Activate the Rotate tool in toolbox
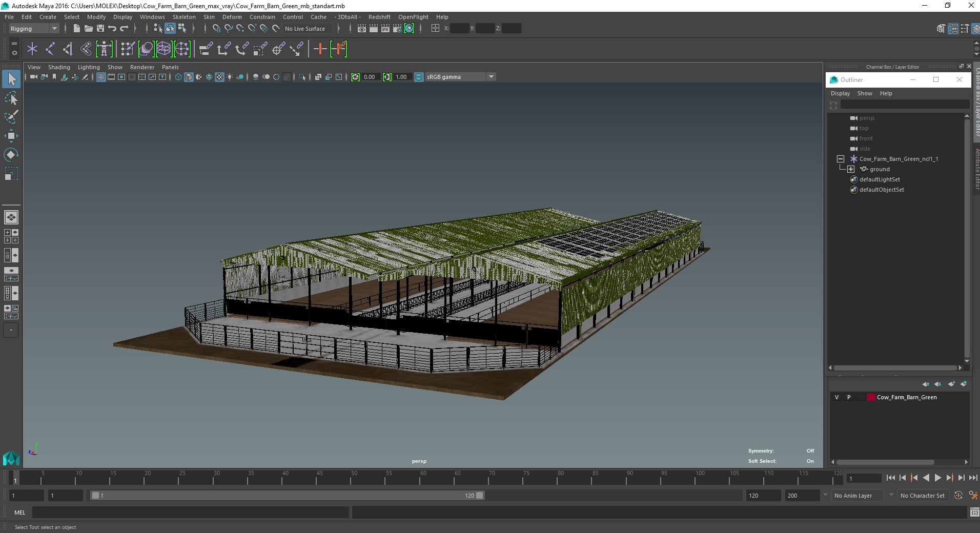The height and width of the screenshot is (533, 980). [x=11, y=154]
